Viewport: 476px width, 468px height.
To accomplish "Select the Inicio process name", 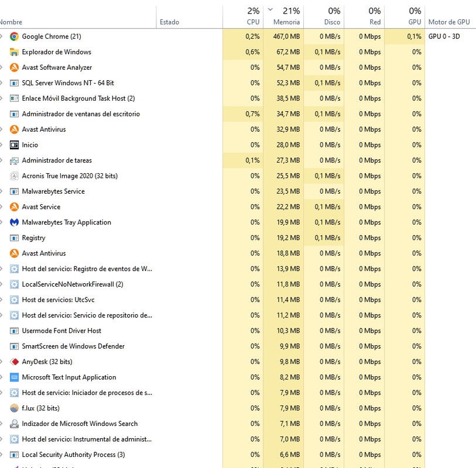I will 30,144.
